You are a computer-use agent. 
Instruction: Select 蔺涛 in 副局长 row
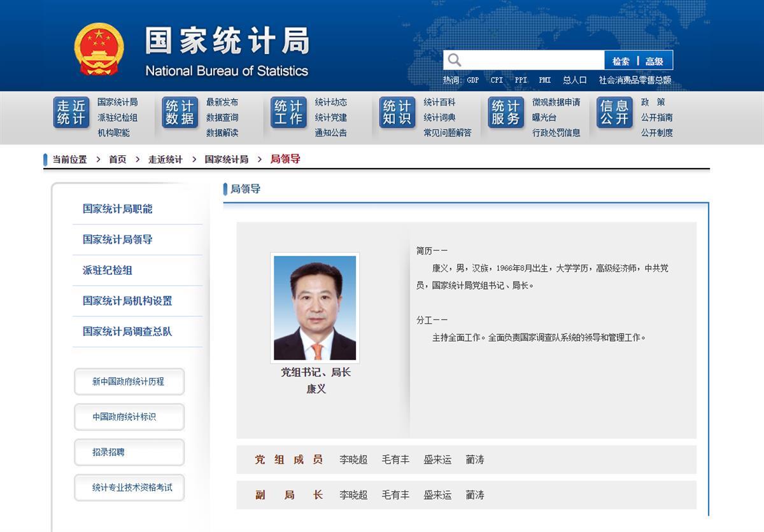[475, 494]
